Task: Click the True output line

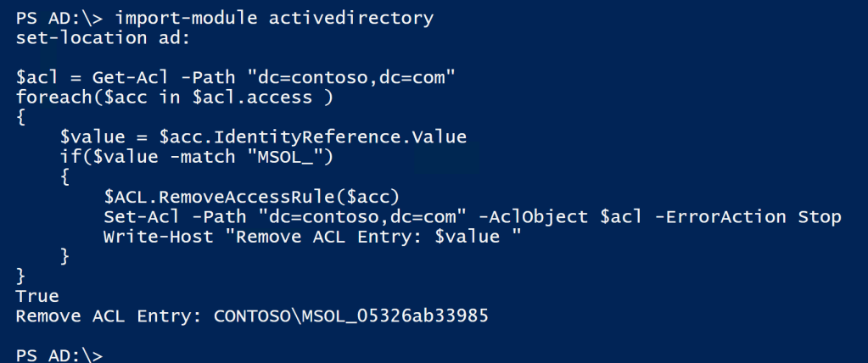Action: click(37, 295)
